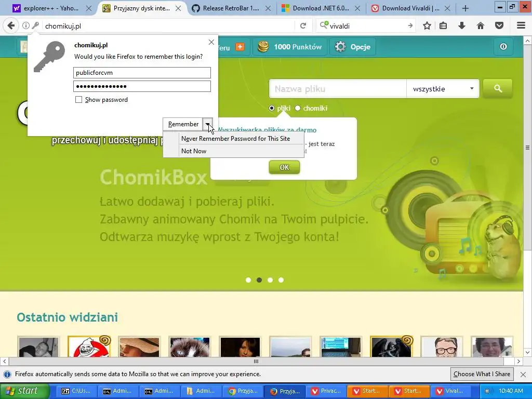Screen dimensions: 532x399
Task: Switch to Release RetroBar GitHub tab
Action: click(231, 8)
